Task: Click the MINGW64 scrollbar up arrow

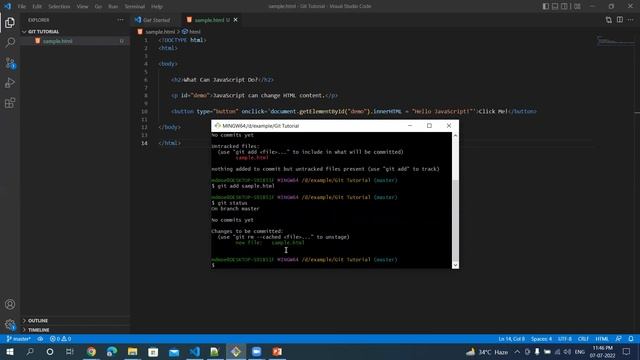Action: pos(455,135)
